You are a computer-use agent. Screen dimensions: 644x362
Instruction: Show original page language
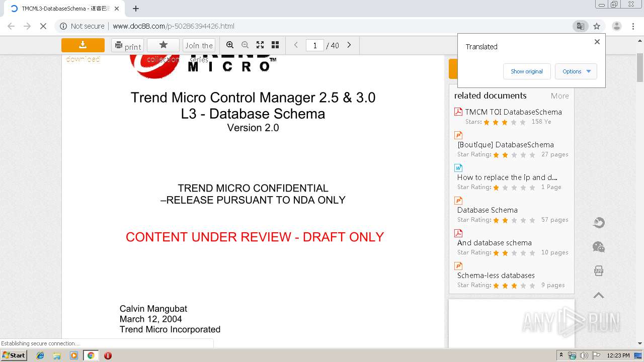[x=527, y=71]
